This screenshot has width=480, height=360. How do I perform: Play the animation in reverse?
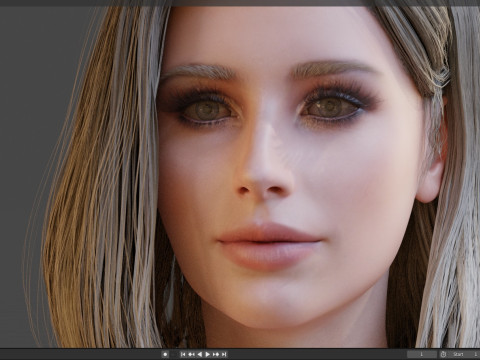point(199,354)
